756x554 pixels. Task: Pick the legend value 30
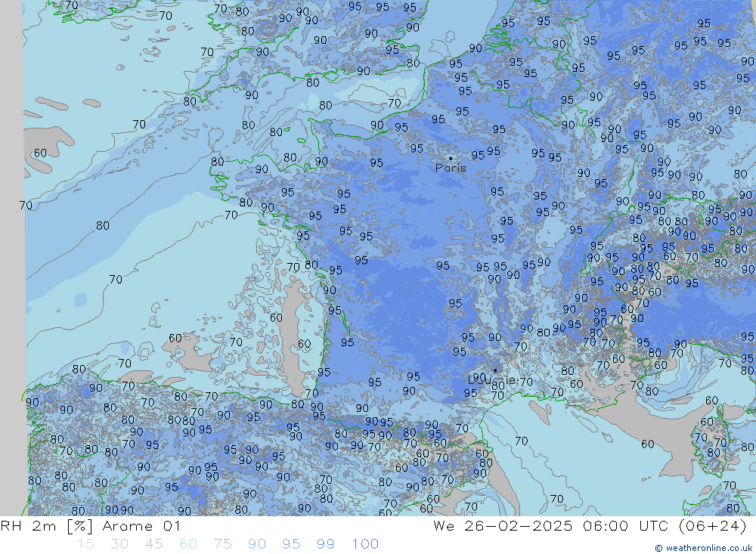tap(119, 544)
